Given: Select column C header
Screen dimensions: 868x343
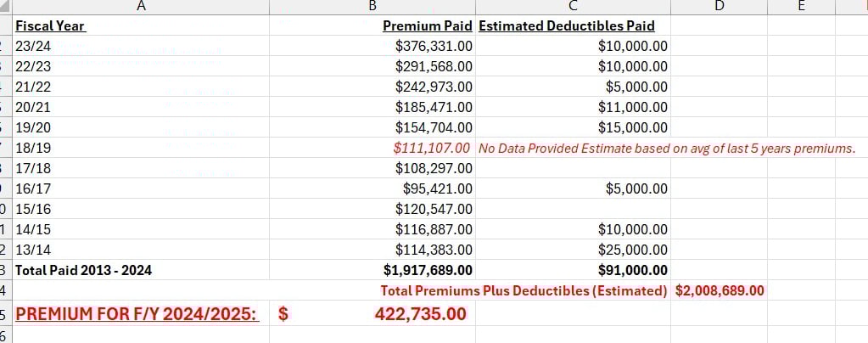Looking at the screenshot, I should [573, 7].
